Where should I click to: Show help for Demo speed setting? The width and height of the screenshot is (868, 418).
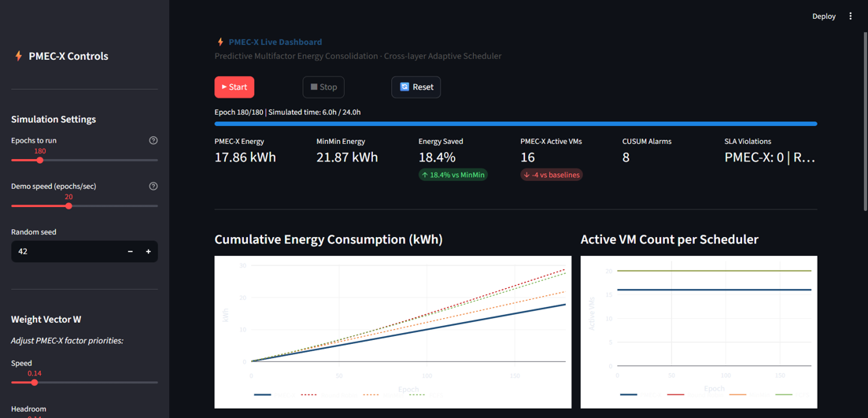153,187
